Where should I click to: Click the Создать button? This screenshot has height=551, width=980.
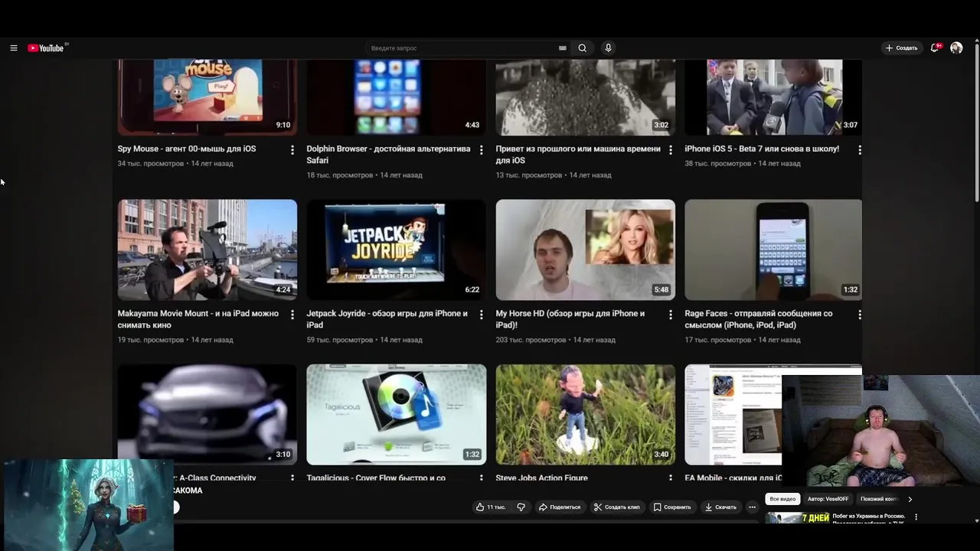(901, 48)
